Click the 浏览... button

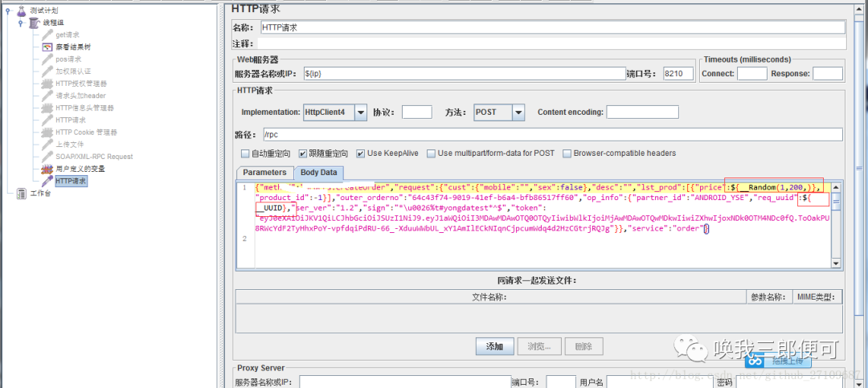click(x=539, y=346)
